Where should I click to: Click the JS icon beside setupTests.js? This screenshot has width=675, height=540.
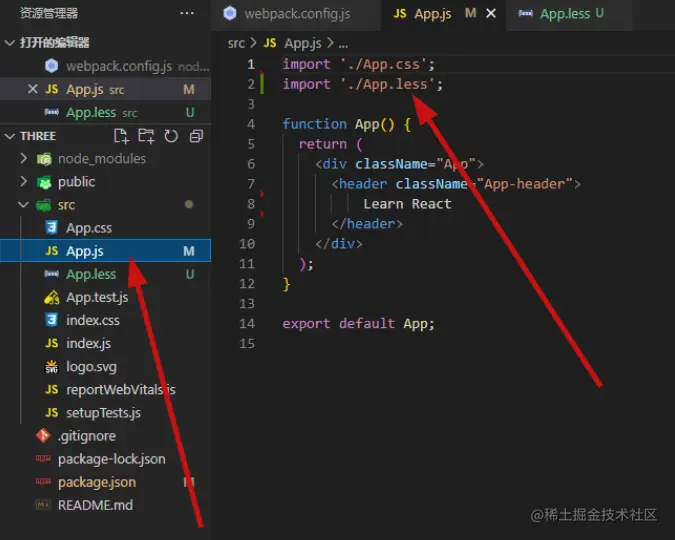point(52,413)
